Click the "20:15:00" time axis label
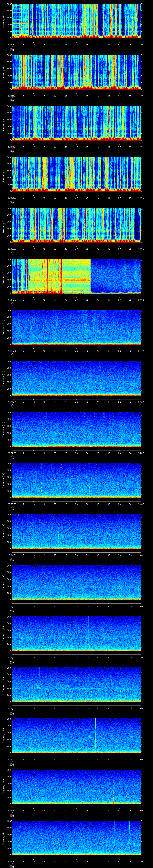The height and width of the screenshot is (868, 153). [x=12, y=96]
